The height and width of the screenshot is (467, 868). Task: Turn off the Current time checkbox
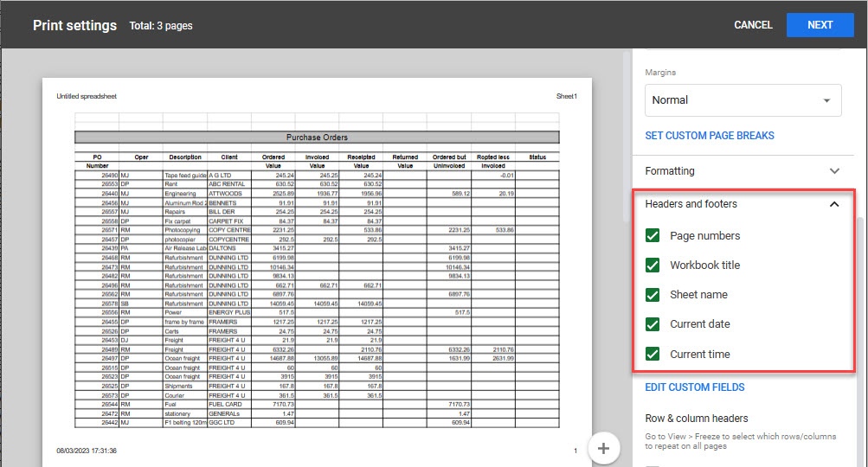click(x=653, y=354)
